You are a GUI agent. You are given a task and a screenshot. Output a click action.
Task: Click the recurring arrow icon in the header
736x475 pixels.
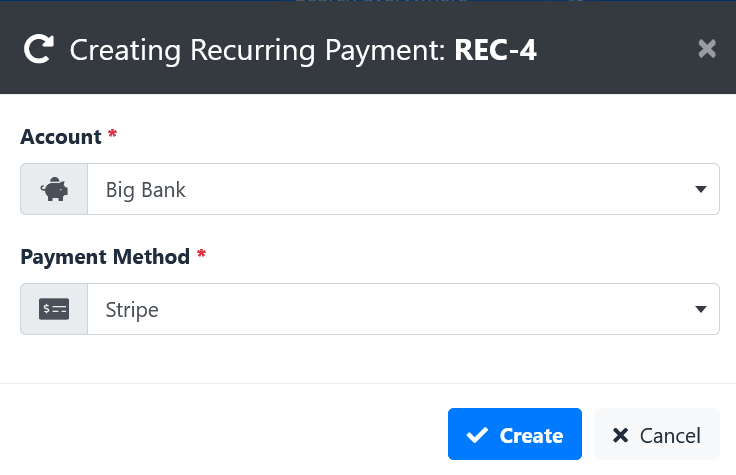pos(39,49)
